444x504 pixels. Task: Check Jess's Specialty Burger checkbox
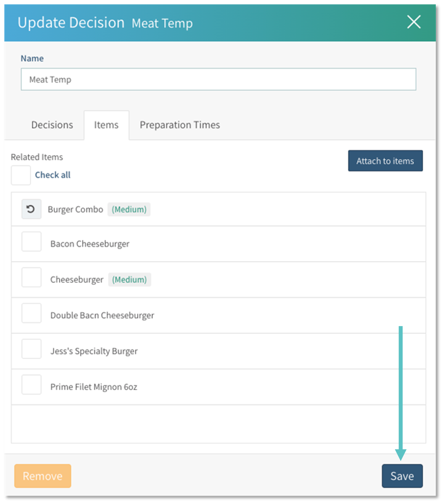click(x=32, y=349)
